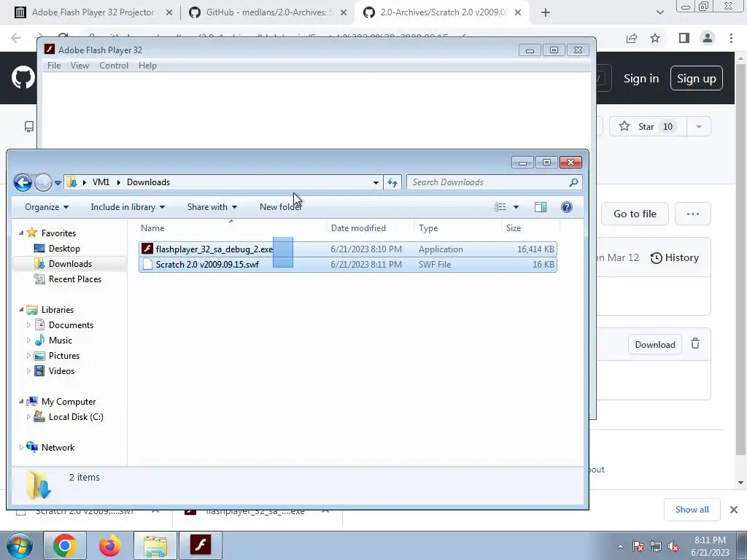Refresh the Downloads folder address bar
747x560 pixels.
pos(392,182)
